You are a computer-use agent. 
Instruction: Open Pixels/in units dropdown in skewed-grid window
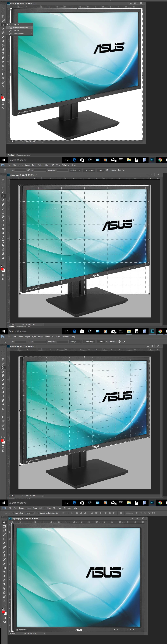[75, 341]
